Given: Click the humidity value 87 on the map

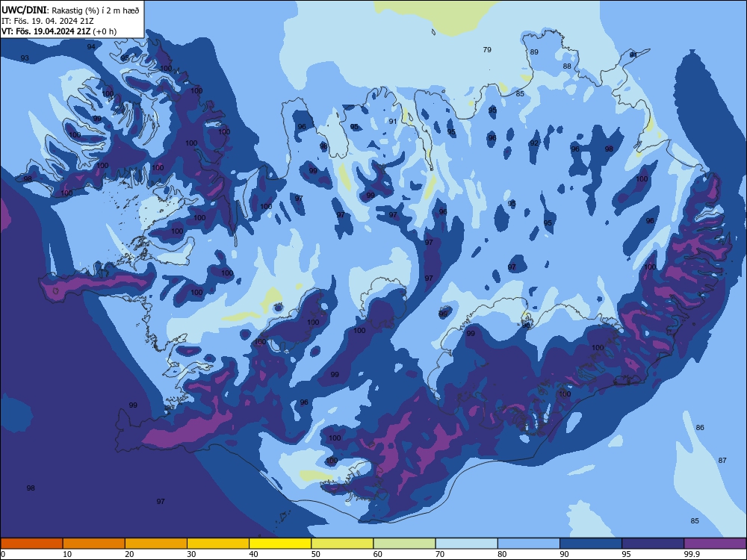Looking at the screenshot, I should 722,461.
